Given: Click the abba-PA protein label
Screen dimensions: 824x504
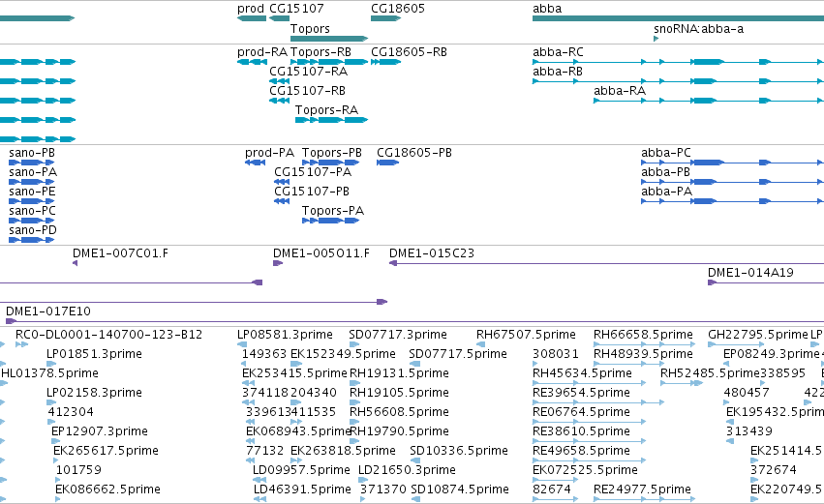Looking at the screenshot, I should coord(666,192).
